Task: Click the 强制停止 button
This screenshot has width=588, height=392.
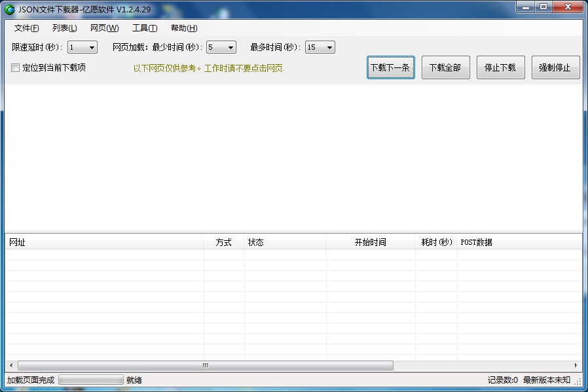Action: [556, 67]
